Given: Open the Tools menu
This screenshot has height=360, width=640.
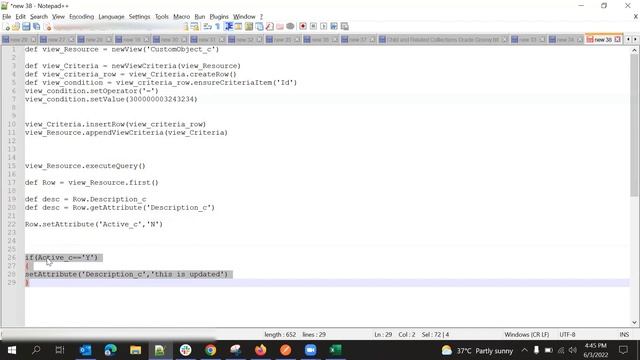Looking at the screenshot, I should click(162, 17).
